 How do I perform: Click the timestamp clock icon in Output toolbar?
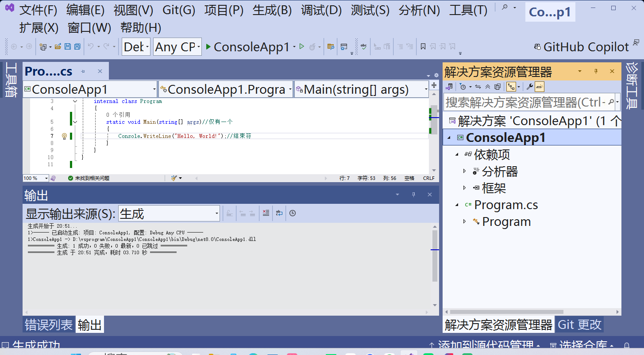click(293, 213)
